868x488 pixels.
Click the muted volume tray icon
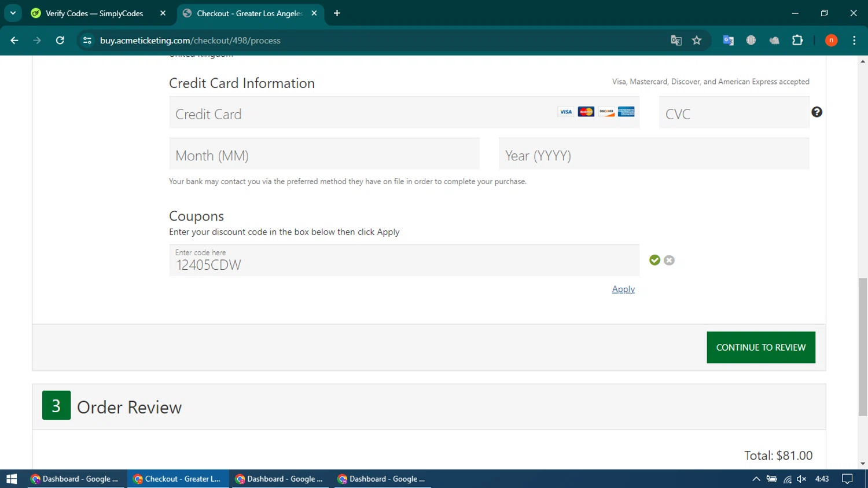pyautogui.click(x=801, y=479)
